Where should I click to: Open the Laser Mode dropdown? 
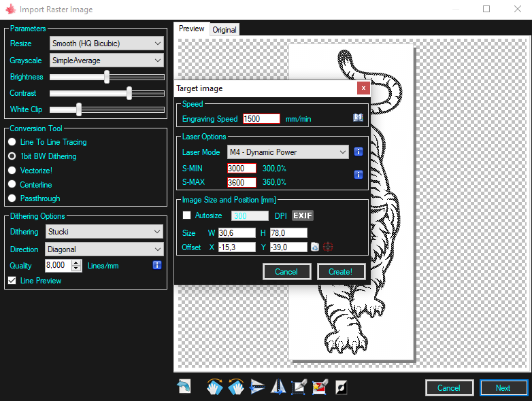point(288,152)
